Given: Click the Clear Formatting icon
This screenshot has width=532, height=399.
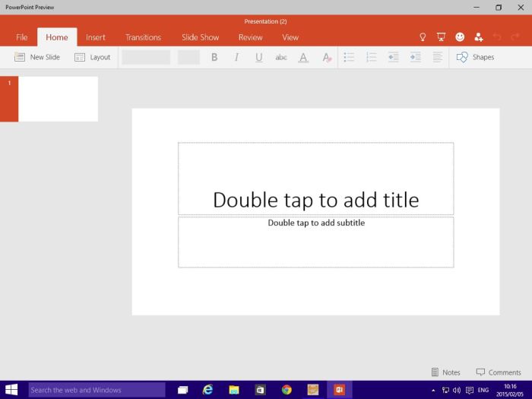Looking at the screenshot, I should click(x=326, y=57).
